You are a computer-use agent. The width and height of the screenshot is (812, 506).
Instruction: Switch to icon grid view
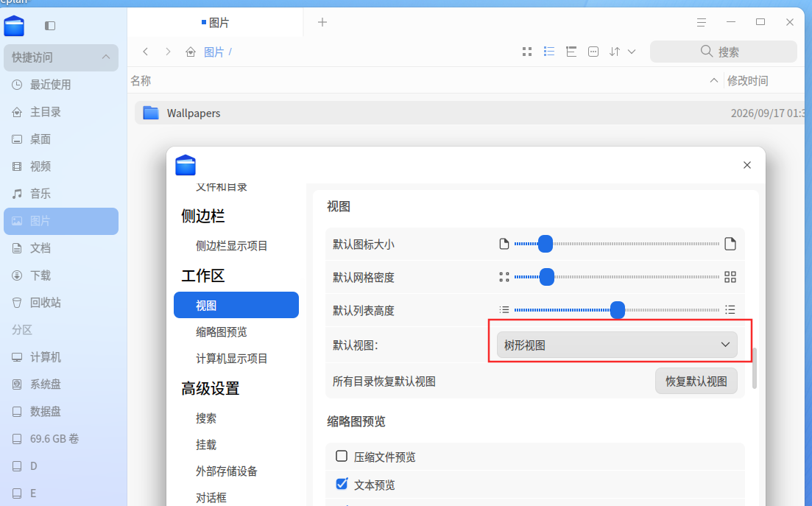pos(527,52)
